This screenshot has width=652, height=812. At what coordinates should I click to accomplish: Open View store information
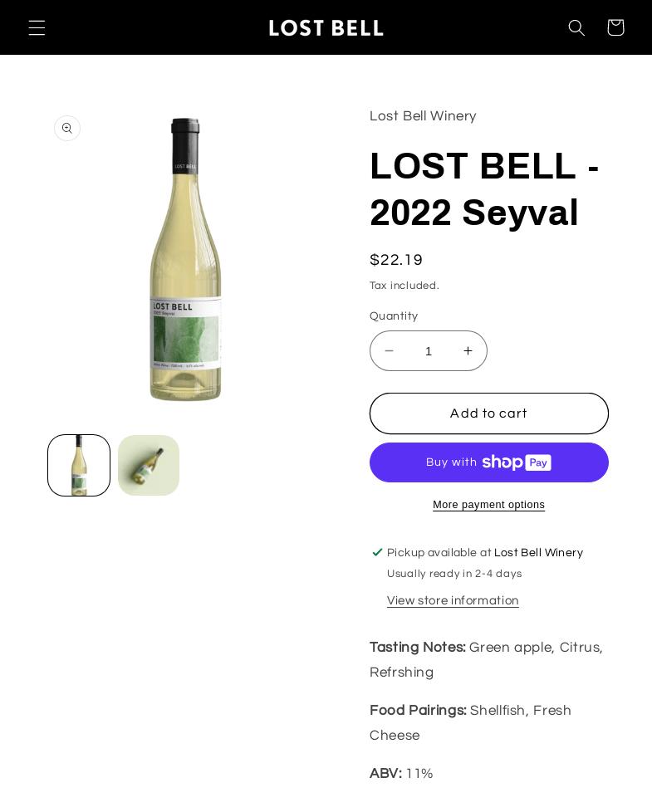coord(453,600)
